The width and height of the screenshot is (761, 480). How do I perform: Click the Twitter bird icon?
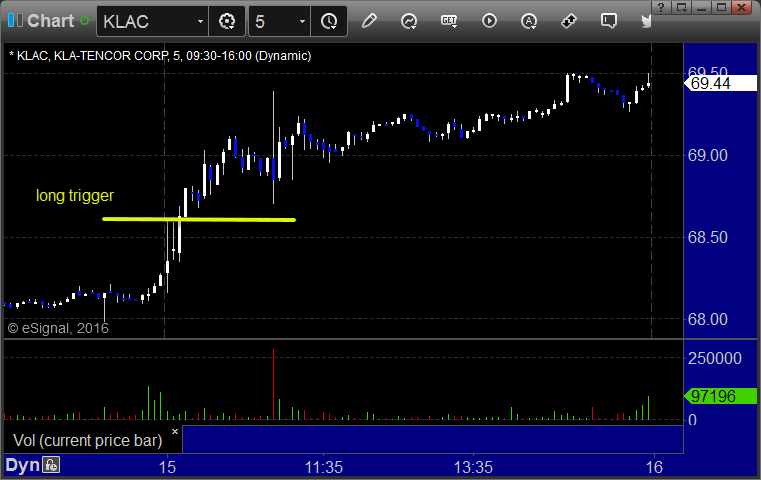point(646,21)
